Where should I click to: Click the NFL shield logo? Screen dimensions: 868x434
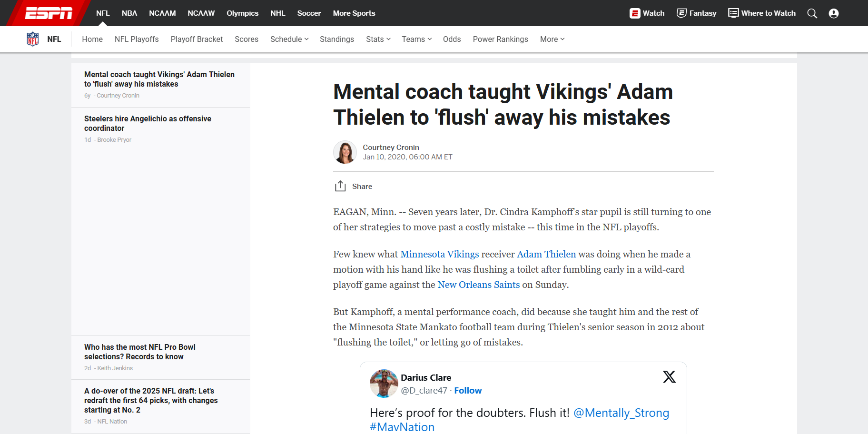pyautogui.click(x=32, y=39)
